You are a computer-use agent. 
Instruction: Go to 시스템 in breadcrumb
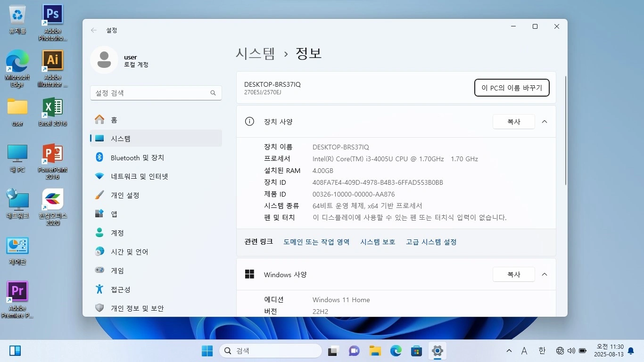[255, 53]
